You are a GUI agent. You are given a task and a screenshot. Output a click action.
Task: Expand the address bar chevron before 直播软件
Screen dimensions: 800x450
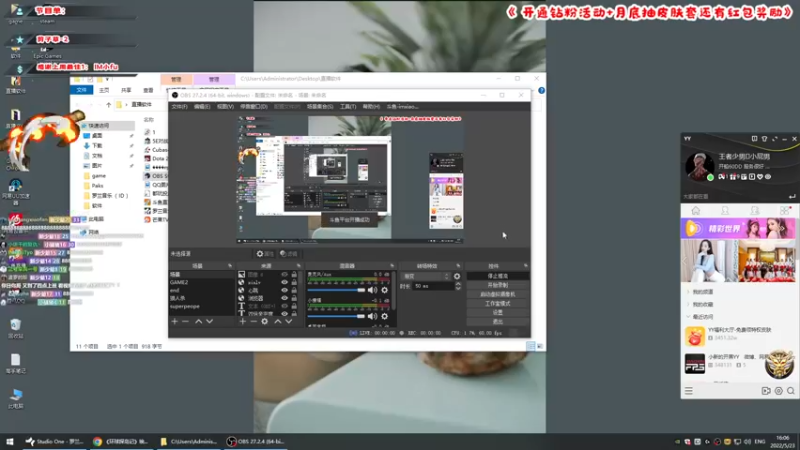coord(127,105)
